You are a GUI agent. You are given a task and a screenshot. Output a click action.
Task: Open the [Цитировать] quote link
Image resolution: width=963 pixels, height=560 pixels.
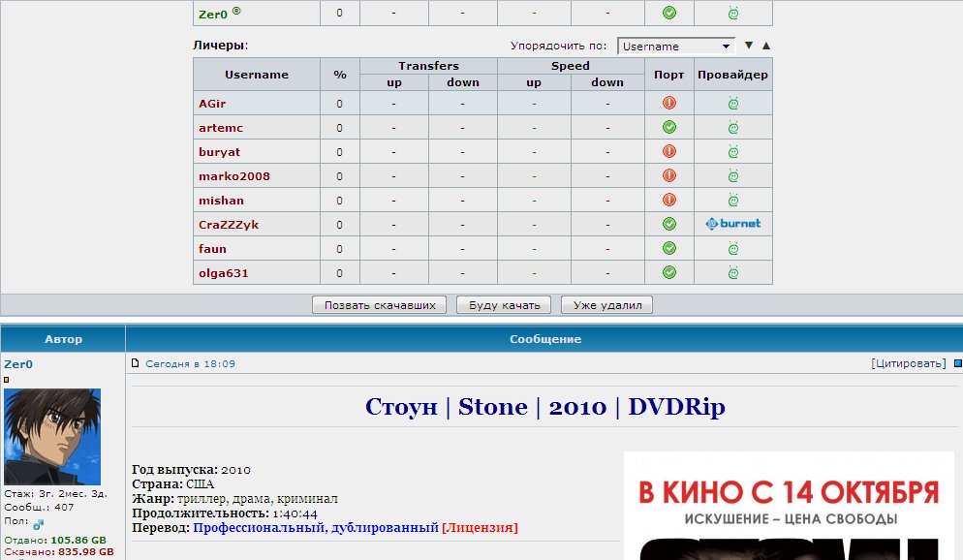(908, 363)
